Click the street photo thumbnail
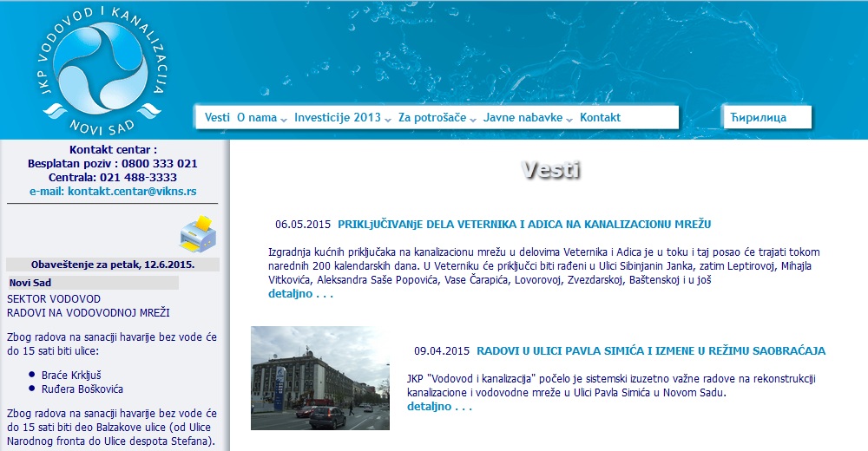The width and height of the screenshot is (868, 451). coord(319,378)
